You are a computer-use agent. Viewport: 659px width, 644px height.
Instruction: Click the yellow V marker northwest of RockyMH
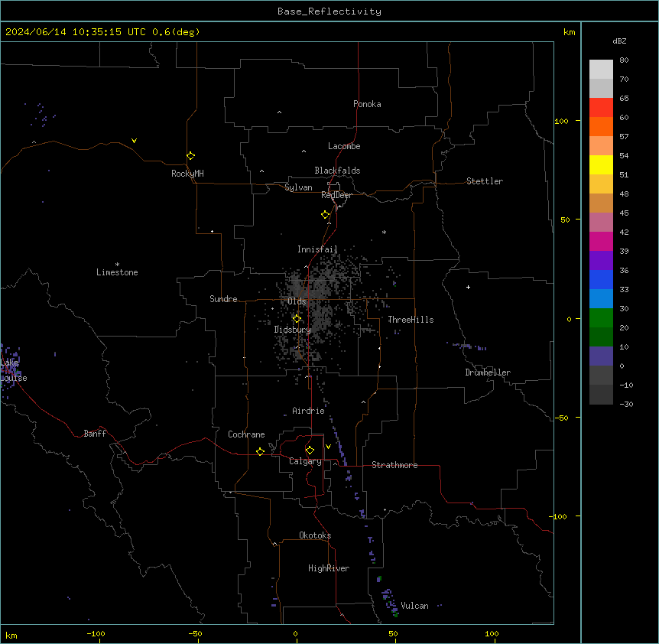134,141
